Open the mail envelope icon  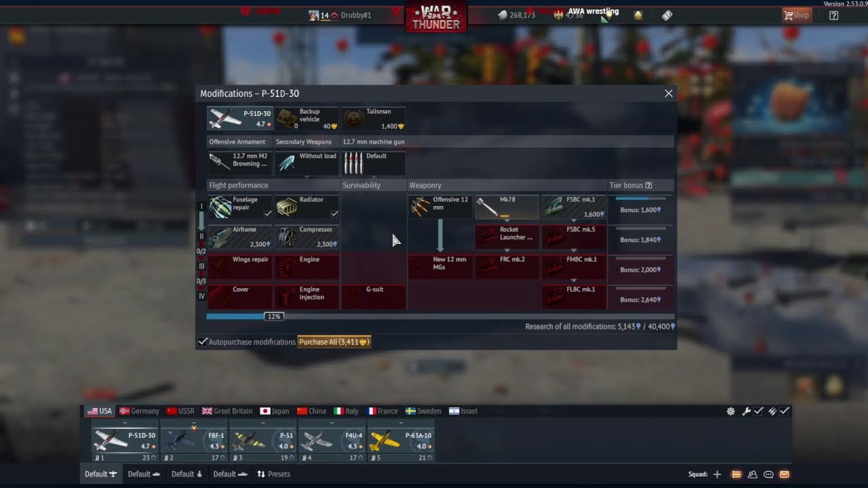tap(785, 474)
